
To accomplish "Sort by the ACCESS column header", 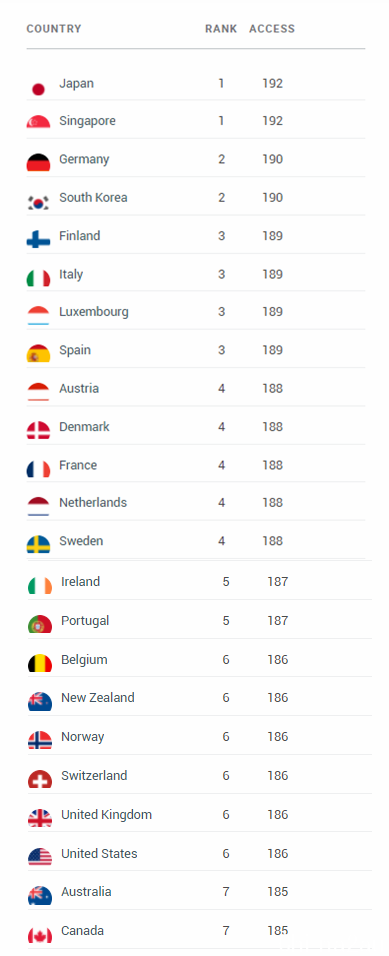I will click(x=272, y=29).
